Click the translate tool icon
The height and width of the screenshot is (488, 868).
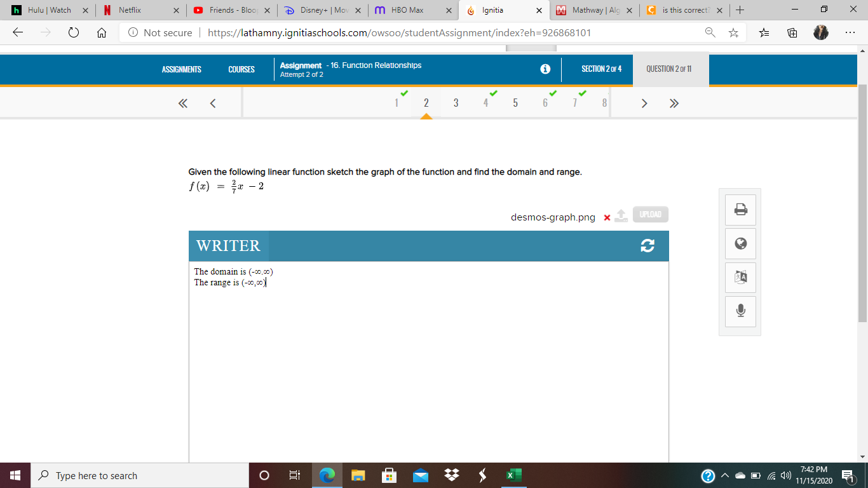pyautogui.click(x=740, y=278)
